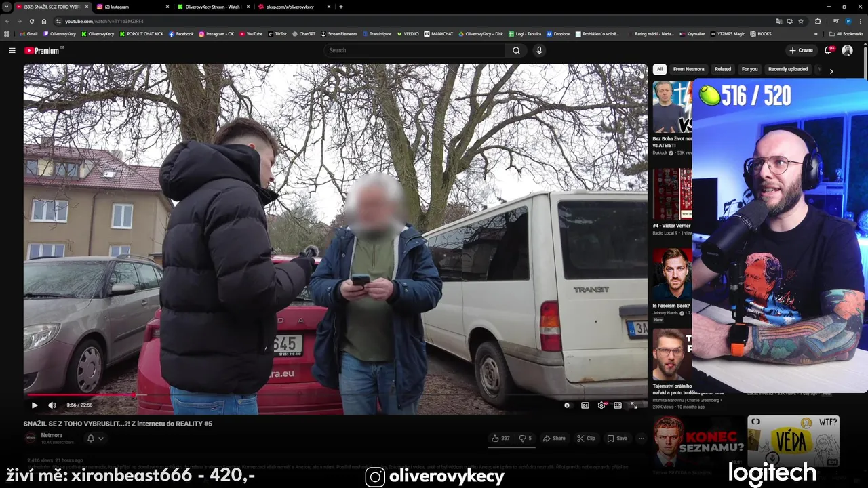Open the Gmail bookmark
Viewport: 868px width, 488px height.
28,33
